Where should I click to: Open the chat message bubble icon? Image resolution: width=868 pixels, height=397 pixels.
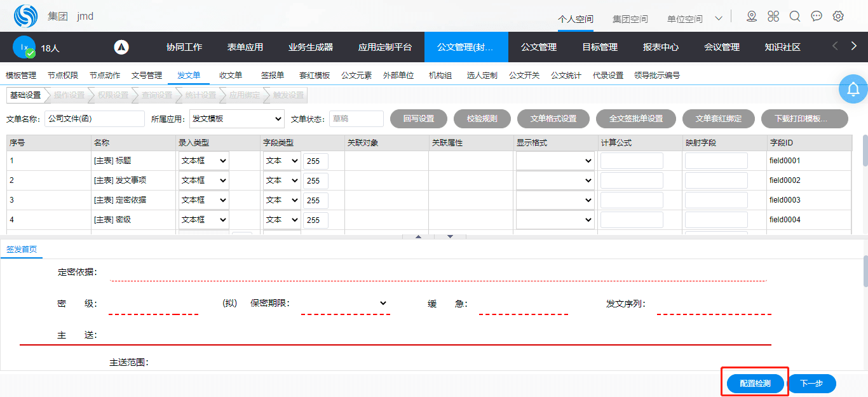point(817,17)
